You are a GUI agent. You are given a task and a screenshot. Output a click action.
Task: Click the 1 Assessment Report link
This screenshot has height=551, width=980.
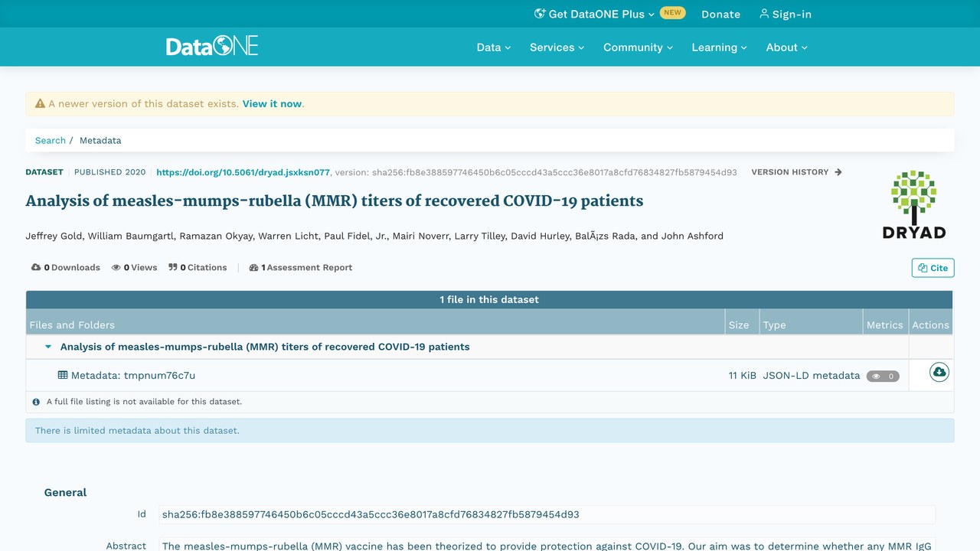tap(301, 268)
